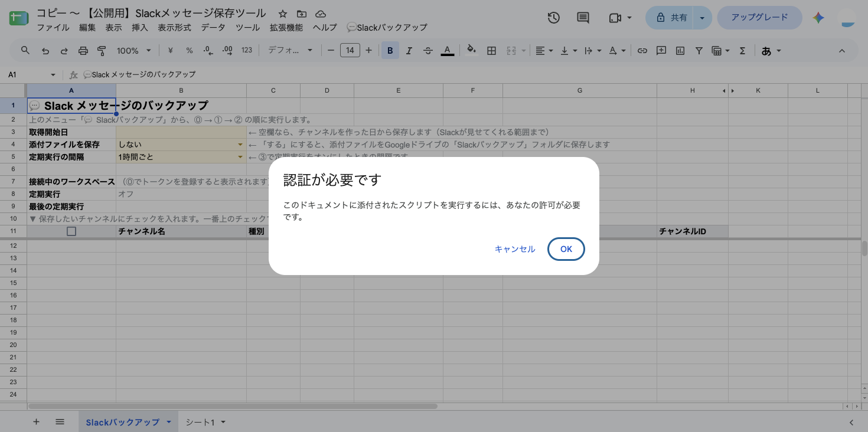Click the print icon
This screenshot has height=432, width=868.
coord(83,51)
